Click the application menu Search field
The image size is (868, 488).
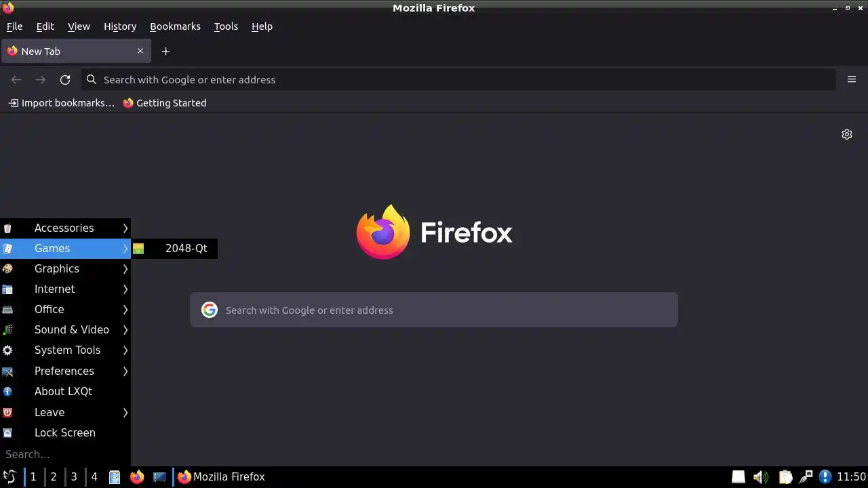tap(65, 455)
